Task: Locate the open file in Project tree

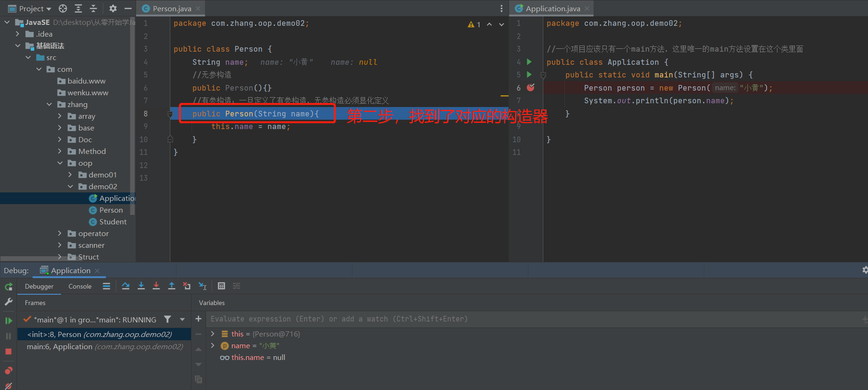Action: [x=63, y=8]
